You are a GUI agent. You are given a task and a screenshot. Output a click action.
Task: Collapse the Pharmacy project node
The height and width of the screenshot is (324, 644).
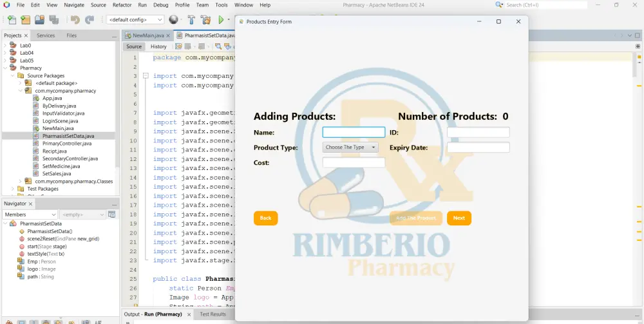[x=5, y=68]
